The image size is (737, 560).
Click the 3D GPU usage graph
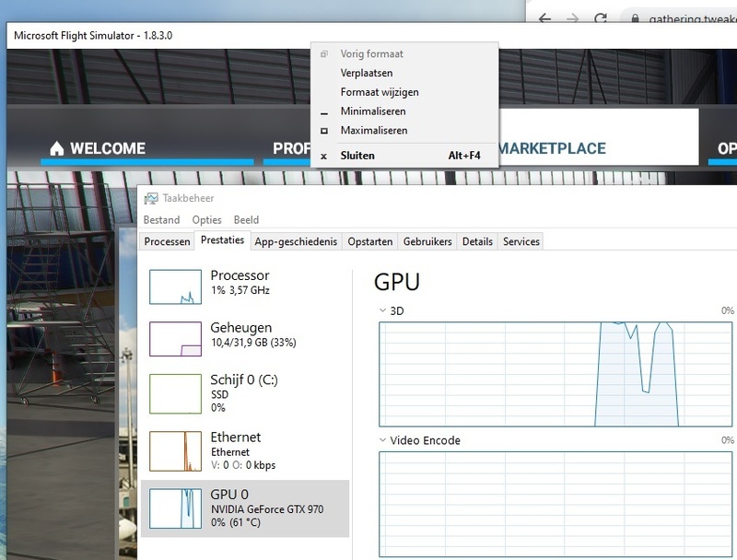pyautogui.click(x=556, y=374)
